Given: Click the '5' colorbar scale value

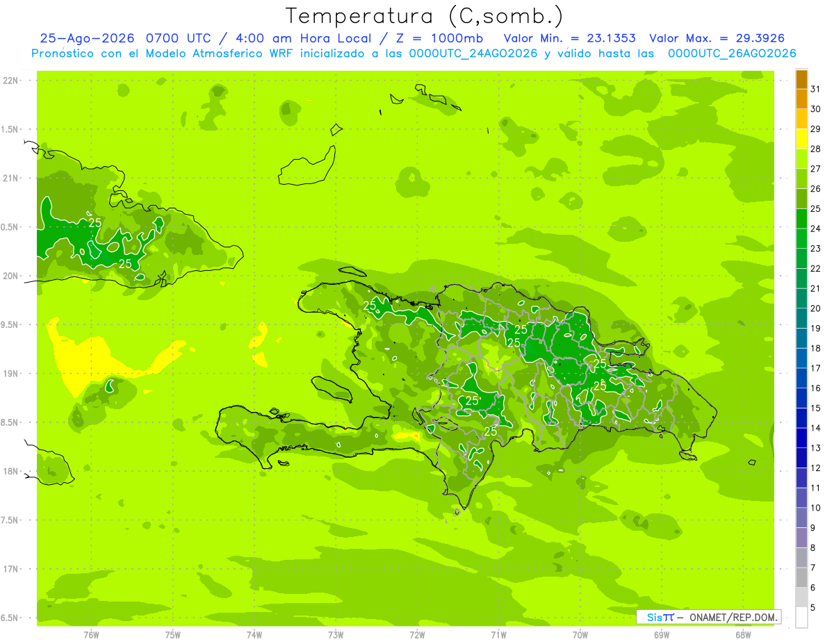Looking at the screenshot, I should coord(812,608).
